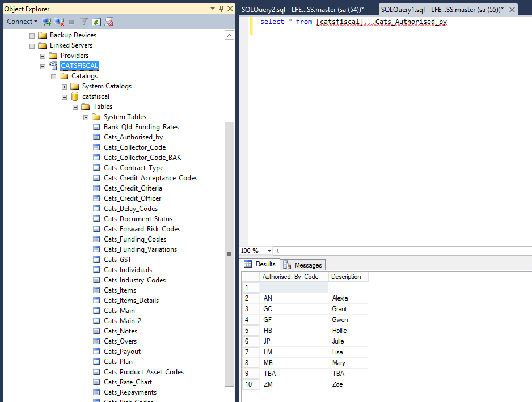Click the catsfiscal database cylinder icon
Viewport: 532px width, 402px height.
(x=75, y=96)
